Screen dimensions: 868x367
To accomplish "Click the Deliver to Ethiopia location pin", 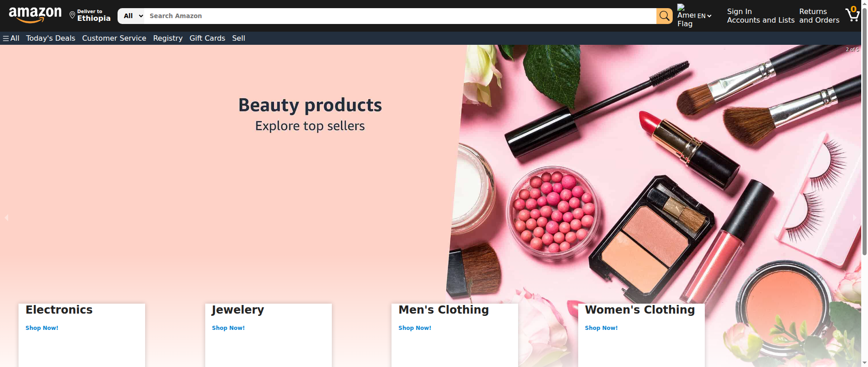I will pyautogui.click(x=72, y=15).
